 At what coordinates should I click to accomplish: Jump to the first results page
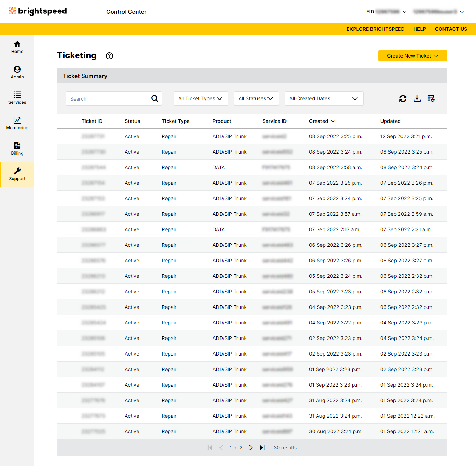pos(210,448)
